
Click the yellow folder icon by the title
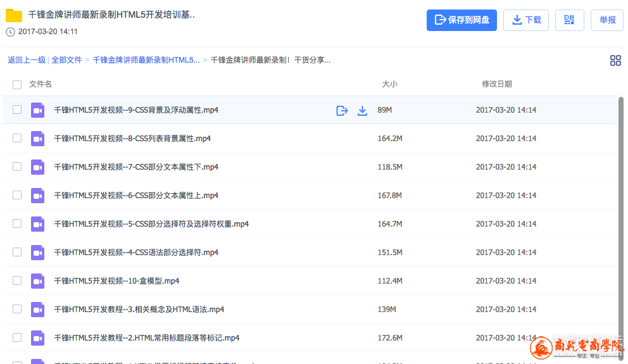pos(14,16)
